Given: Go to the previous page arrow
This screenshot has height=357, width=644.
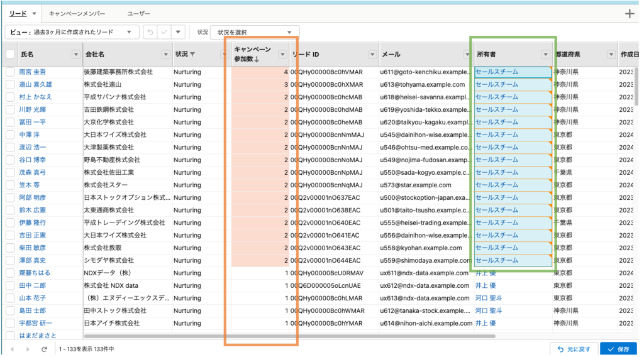Looking at the screenshot, I should point(11,348).
